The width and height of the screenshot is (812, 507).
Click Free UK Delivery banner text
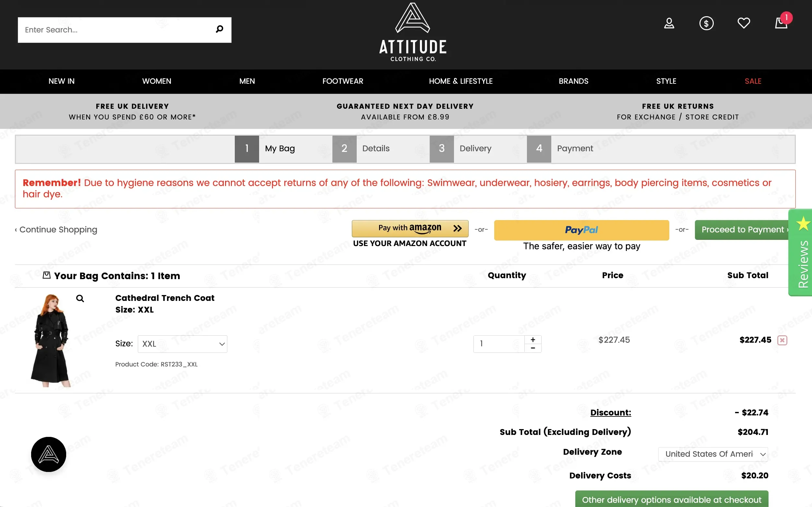tap(132, 112)
